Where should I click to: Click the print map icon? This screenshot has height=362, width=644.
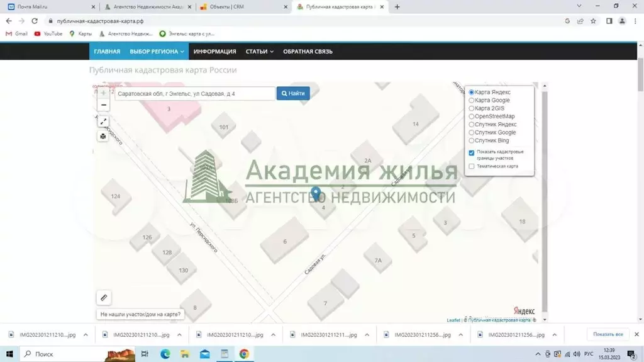(x=103, y=136)
